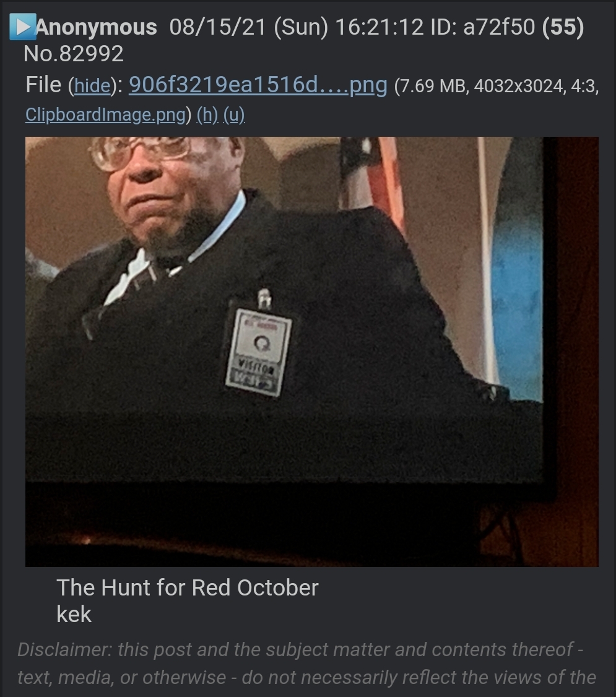The width and height of the screenshot is (616, 697).
Task: Click the eyeglasses area in the photo
Action: point(139,152)
